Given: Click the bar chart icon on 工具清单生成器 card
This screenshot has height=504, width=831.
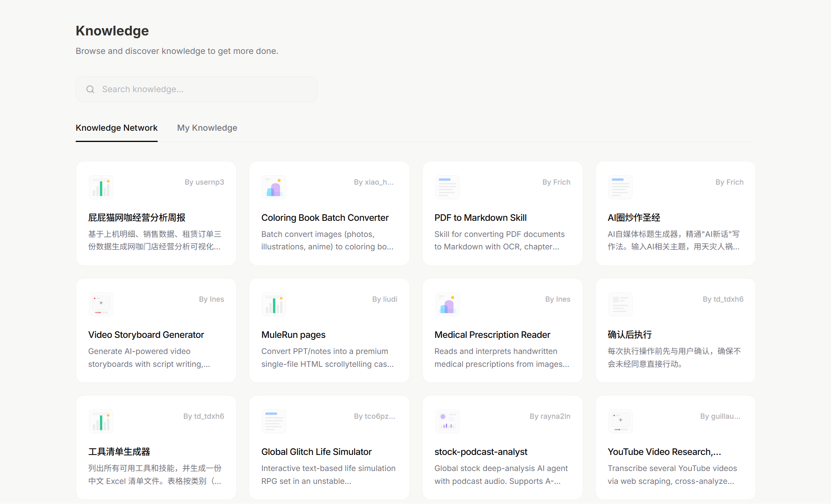Looking at the screenshot, I should pos(101,421).
